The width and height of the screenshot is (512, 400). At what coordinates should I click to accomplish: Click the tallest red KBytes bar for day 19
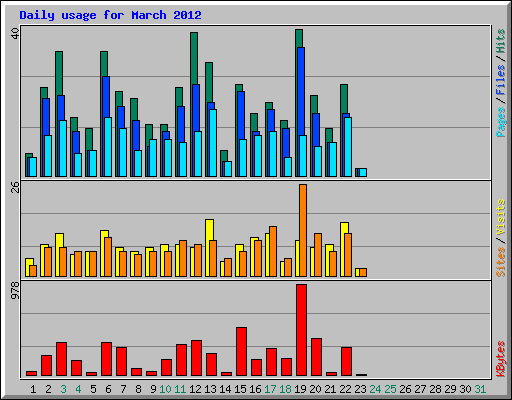(301, 330)
